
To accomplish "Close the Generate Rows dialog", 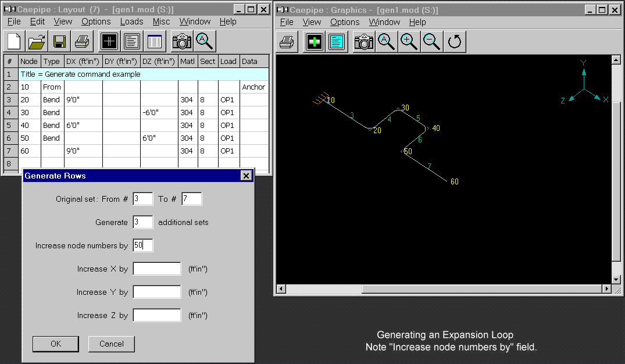I will [247, 176].
